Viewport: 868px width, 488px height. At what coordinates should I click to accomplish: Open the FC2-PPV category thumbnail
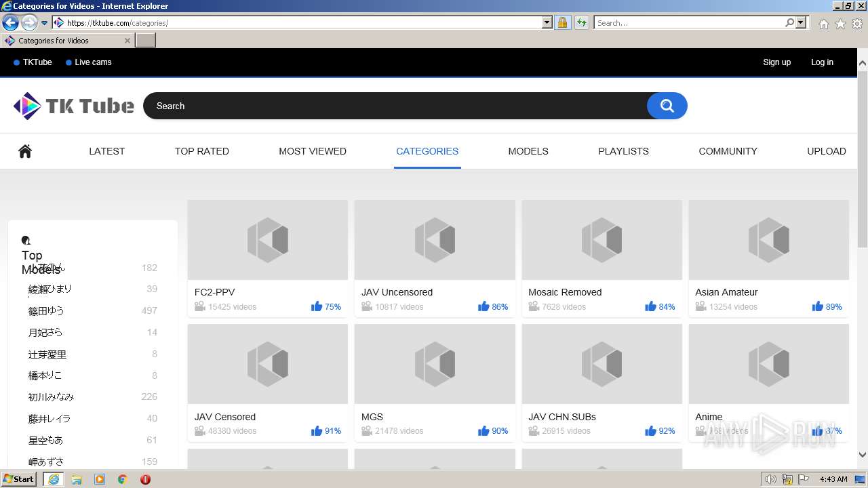pos(268,240)
